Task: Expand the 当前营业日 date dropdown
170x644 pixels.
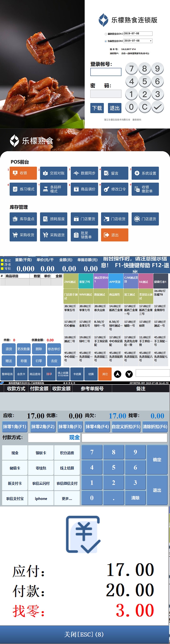Action: pos(151,41)
